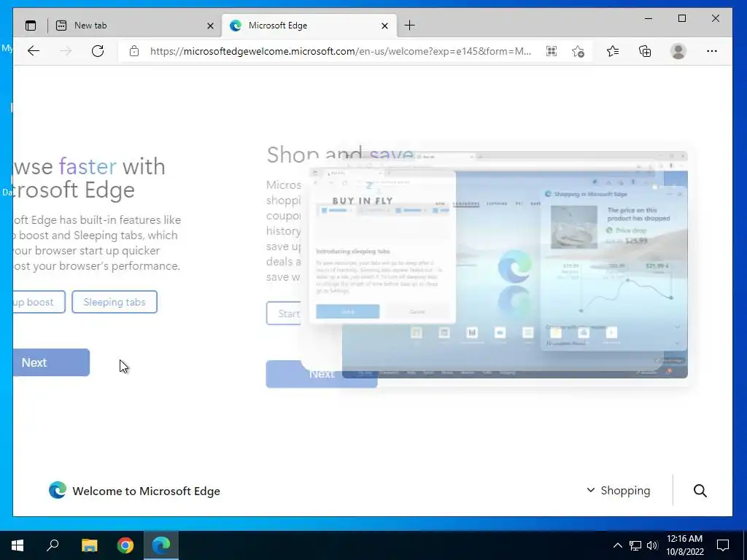Open network status tray icon
Viewport: 747px width, 560px height.
click(x=635, y=545)
